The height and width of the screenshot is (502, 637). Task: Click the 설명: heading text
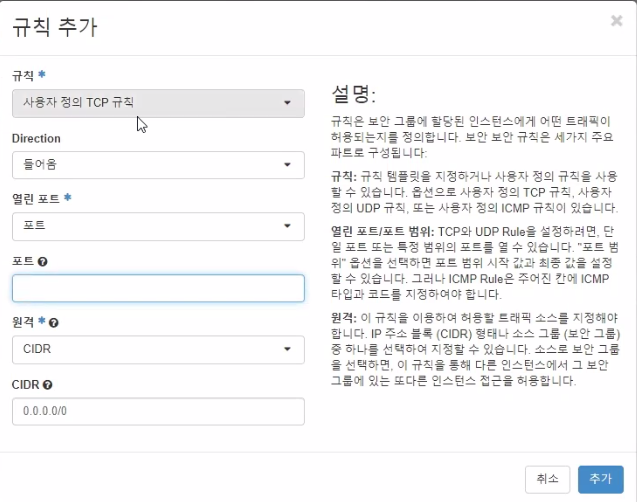[x=353, y=94]
